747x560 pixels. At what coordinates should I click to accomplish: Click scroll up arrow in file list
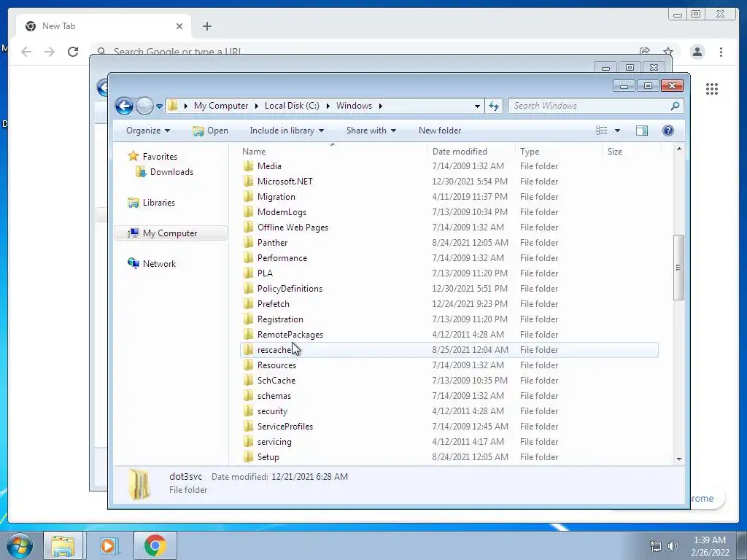679,149
